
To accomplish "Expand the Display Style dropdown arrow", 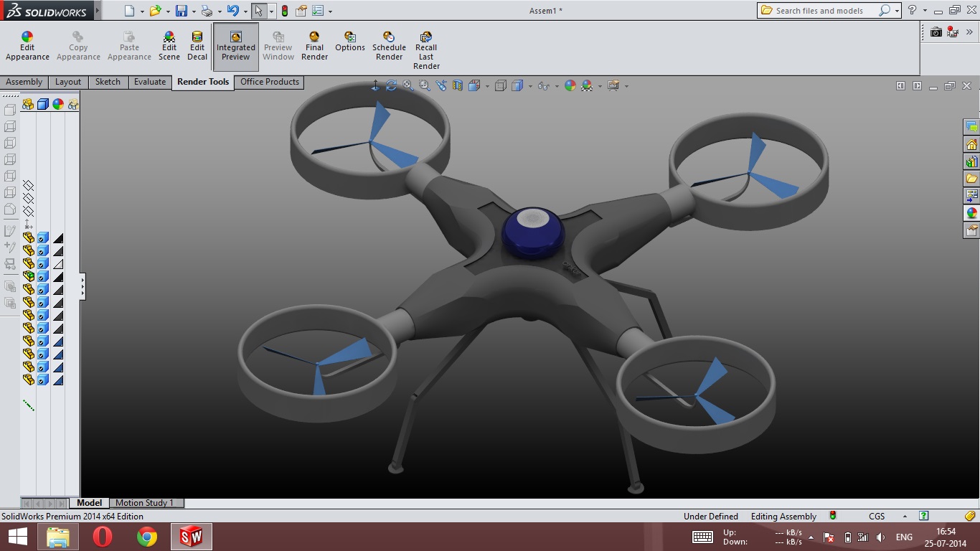I will pos(530,86).
